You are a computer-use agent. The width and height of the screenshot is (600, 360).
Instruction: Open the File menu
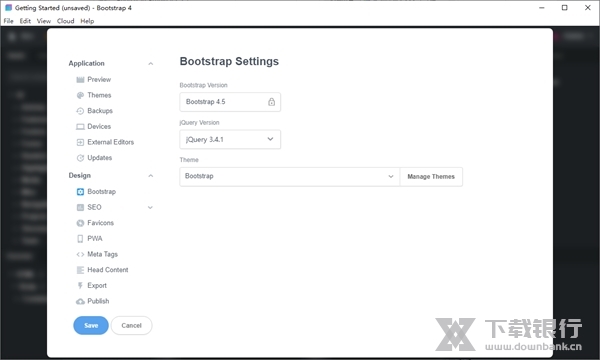[8, 21]
